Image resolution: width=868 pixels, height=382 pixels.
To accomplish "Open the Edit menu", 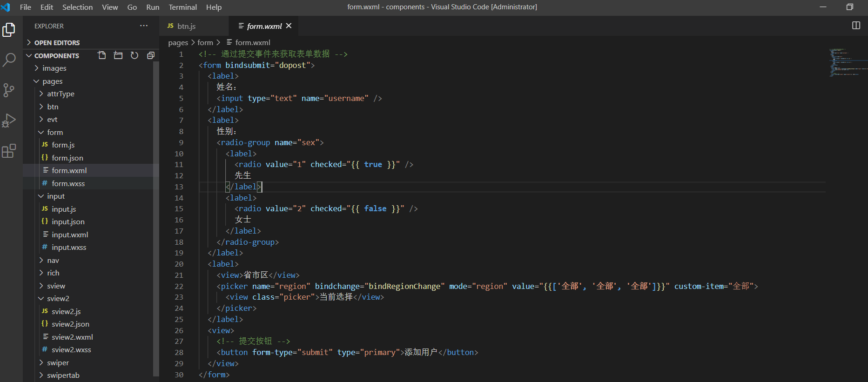I will pyautogui.click(x=47, y=7).
